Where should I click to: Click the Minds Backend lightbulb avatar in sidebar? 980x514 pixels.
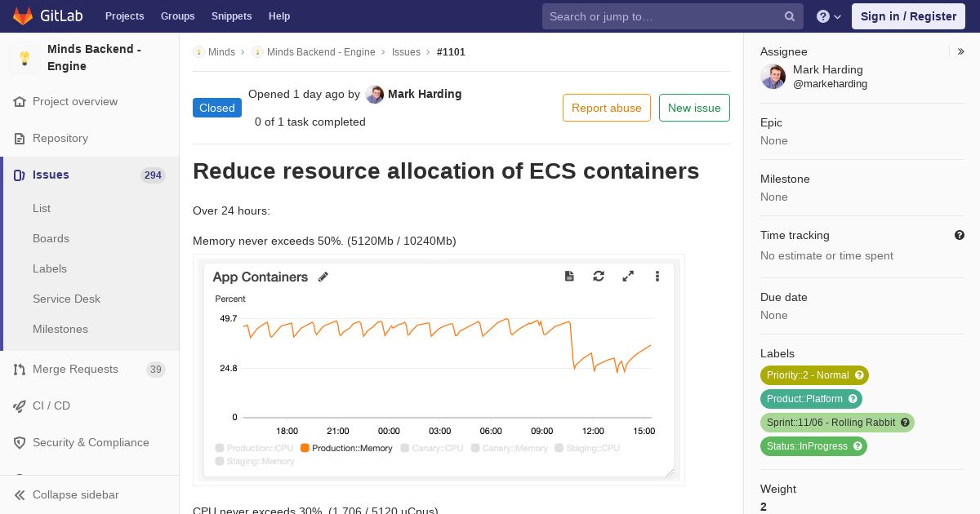[x=24, y=58]
